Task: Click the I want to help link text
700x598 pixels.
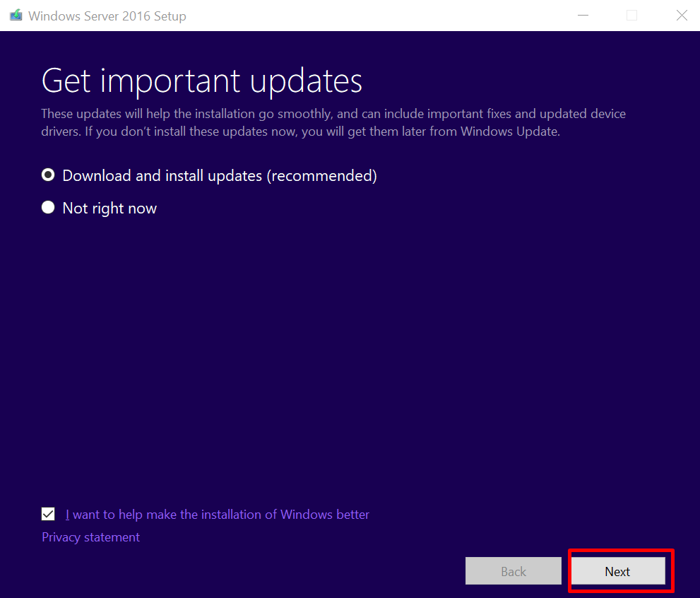Action: point(217,514)
